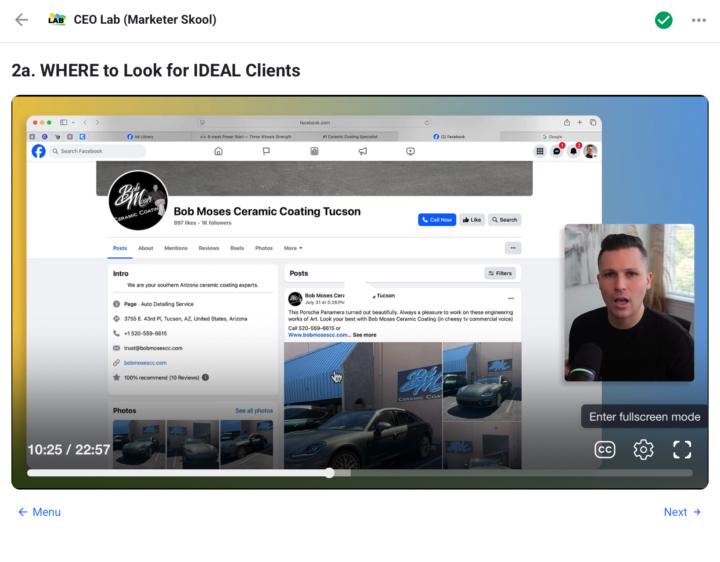Click the 100% recommend info icon
This screenshot has width=720, height=562.
coord(205,377)
